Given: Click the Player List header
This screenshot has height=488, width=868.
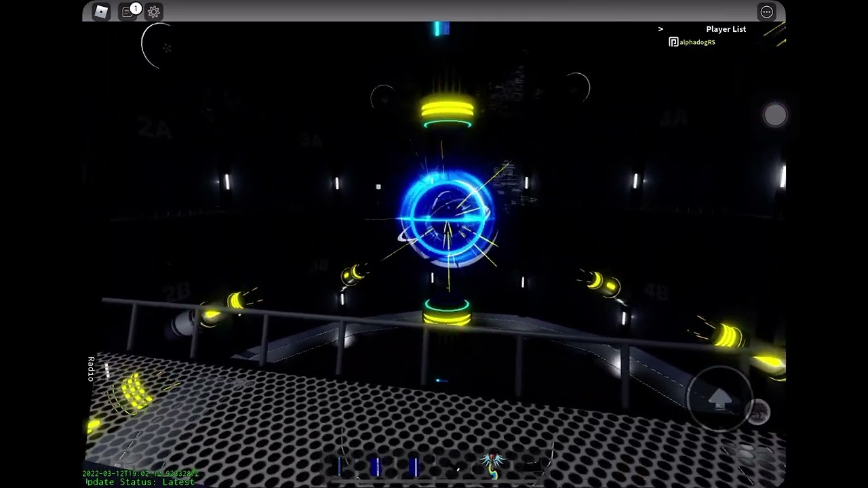Looking at the screenshot, I should [726, 29].
